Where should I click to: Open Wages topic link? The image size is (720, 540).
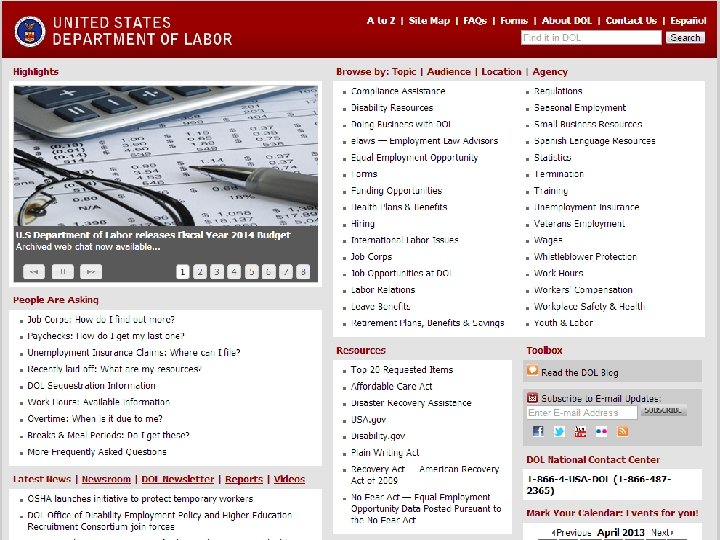pos(548,240)
